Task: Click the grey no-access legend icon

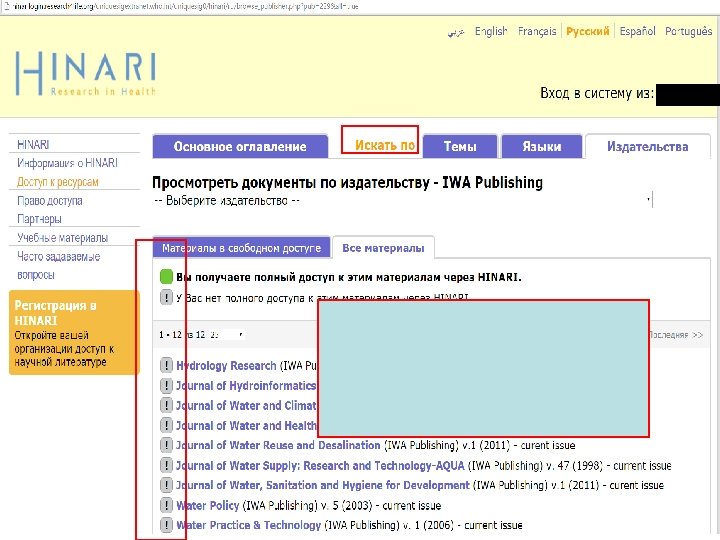Action: coord(166,298)
